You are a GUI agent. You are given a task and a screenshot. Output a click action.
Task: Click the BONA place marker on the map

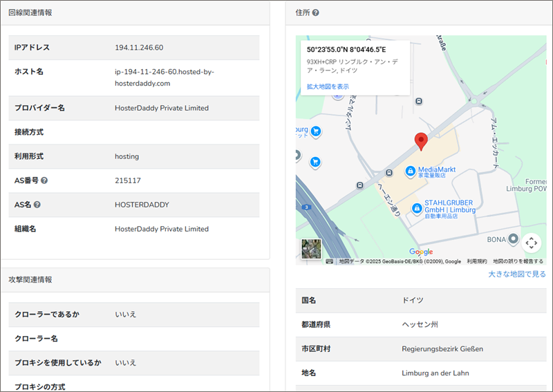tap(513, 239)
